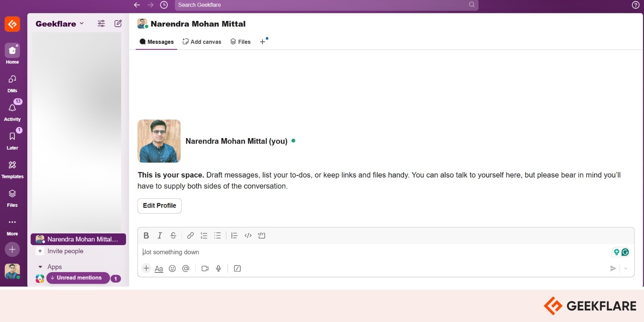Screen dimensions: 644x322
Task: Send the message now
Action: tap(613, 268)
